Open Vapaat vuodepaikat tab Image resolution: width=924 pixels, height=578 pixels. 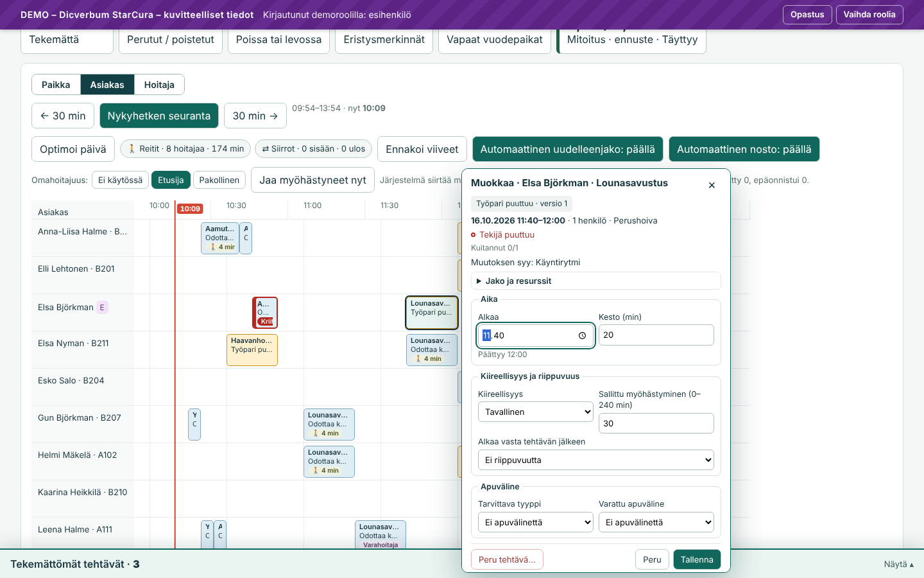coord(494,40)
